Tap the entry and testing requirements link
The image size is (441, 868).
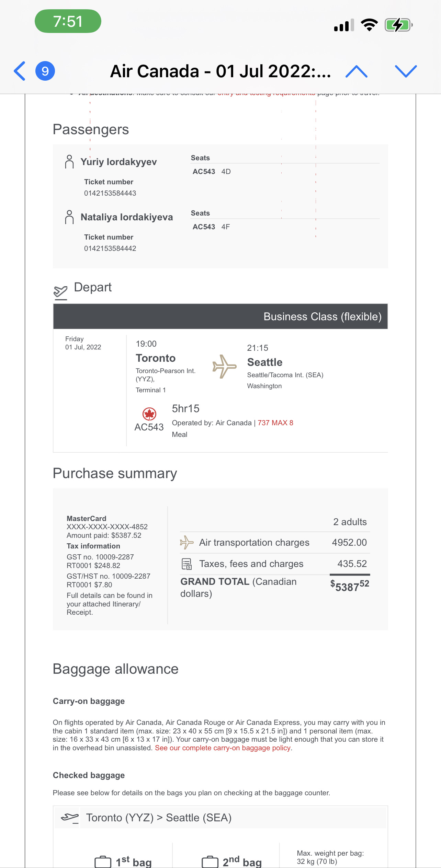(x=266, y=93)
